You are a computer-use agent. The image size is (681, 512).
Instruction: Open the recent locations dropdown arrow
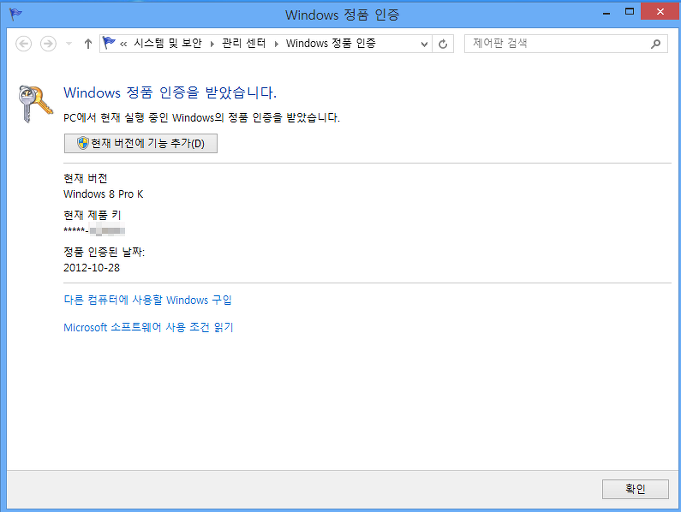point(69,43)
